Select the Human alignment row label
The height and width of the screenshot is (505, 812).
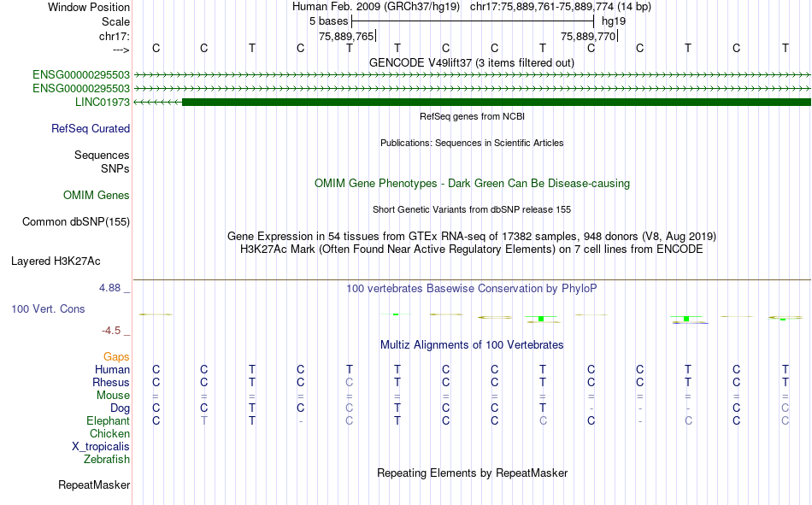112,369
